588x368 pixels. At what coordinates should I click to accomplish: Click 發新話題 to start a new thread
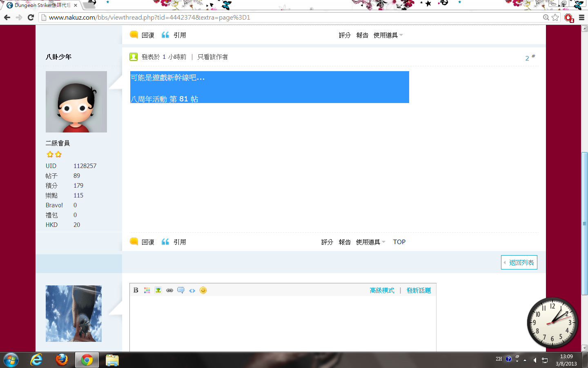[x=419, y=290]
